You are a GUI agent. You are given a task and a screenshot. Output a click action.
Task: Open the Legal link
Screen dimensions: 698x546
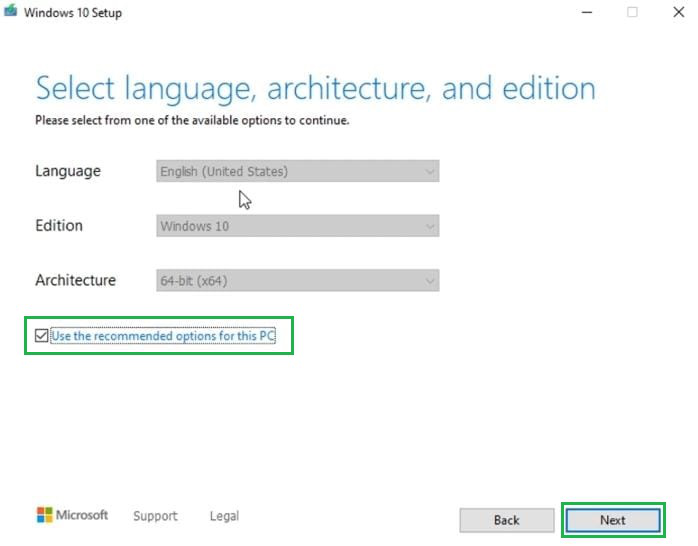coord(224,516)
